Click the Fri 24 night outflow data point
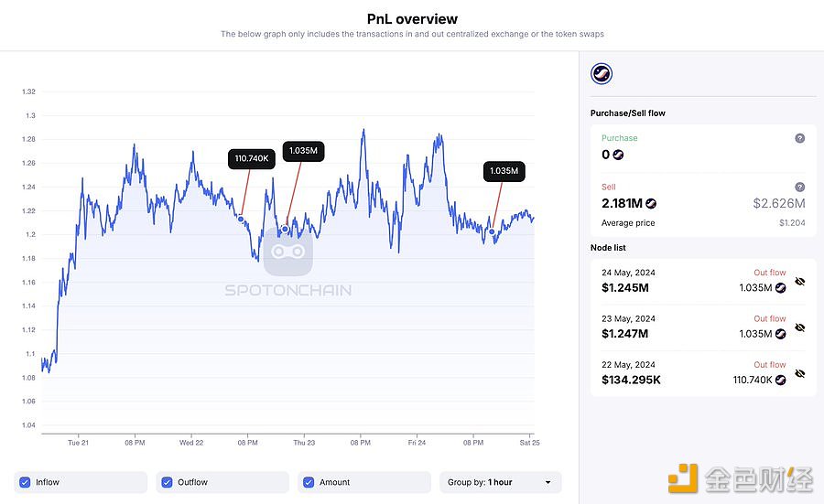Screen dimensions: 824x504 coord(492,231)
